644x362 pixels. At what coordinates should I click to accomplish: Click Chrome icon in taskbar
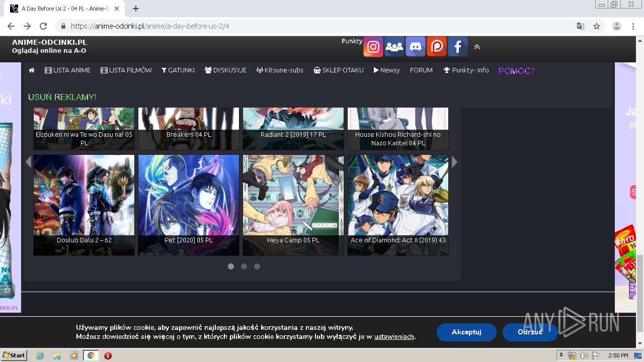91,355
